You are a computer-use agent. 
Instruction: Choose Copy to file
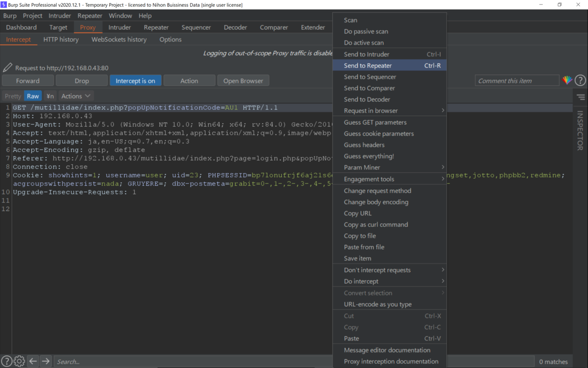(x=390, y=236)
